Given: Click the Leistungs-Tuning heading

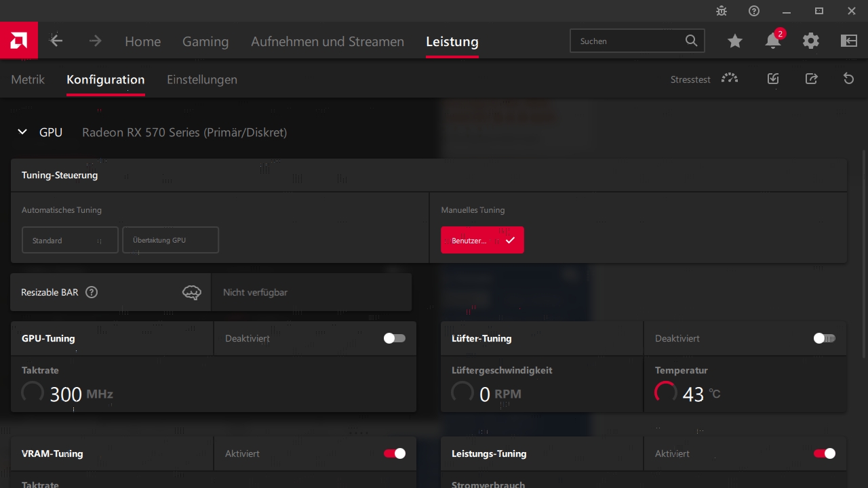Looking at the screenshot, I should [489, 453].
